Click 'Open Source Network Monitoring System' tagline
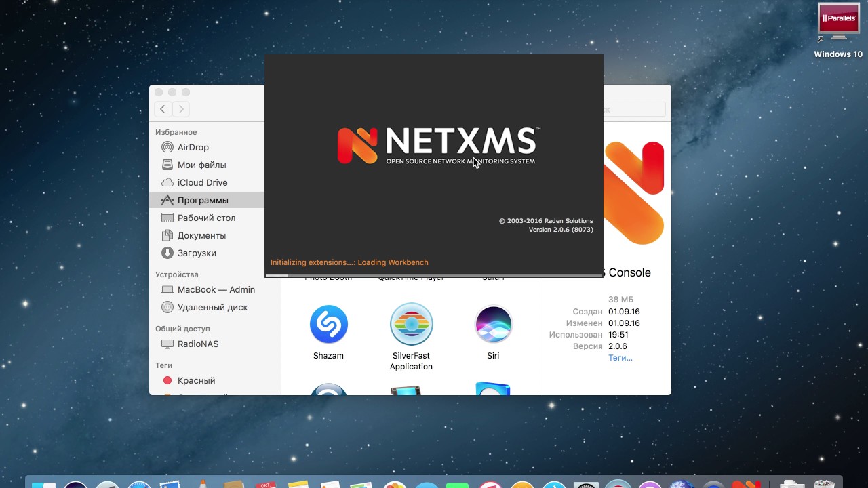The height and width of the screenshot is (488, 868). [460, 161]
